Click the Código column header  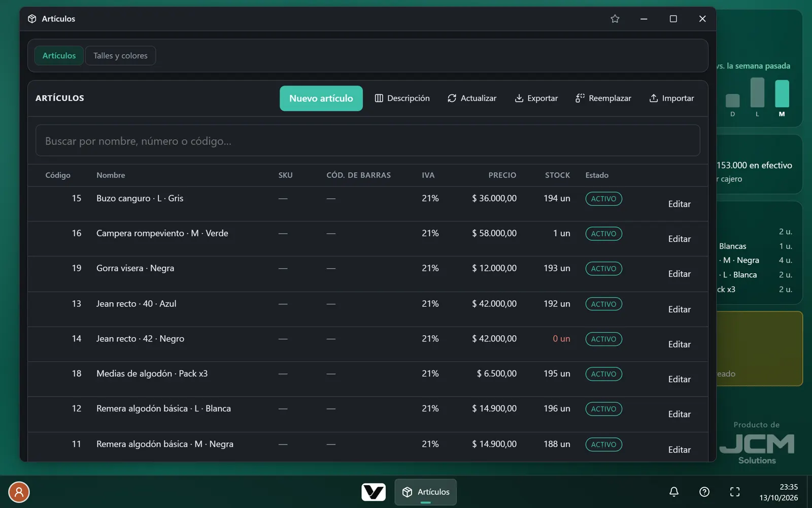point(58,175)
